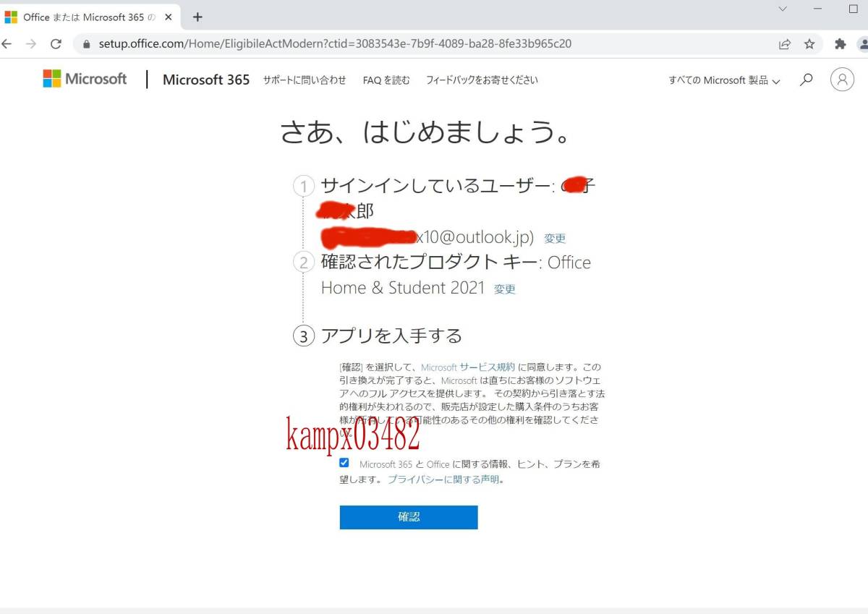Open プライバシーに関する声明 link
The width and height of the screenshot is (868, 614).
click(443, 479)
